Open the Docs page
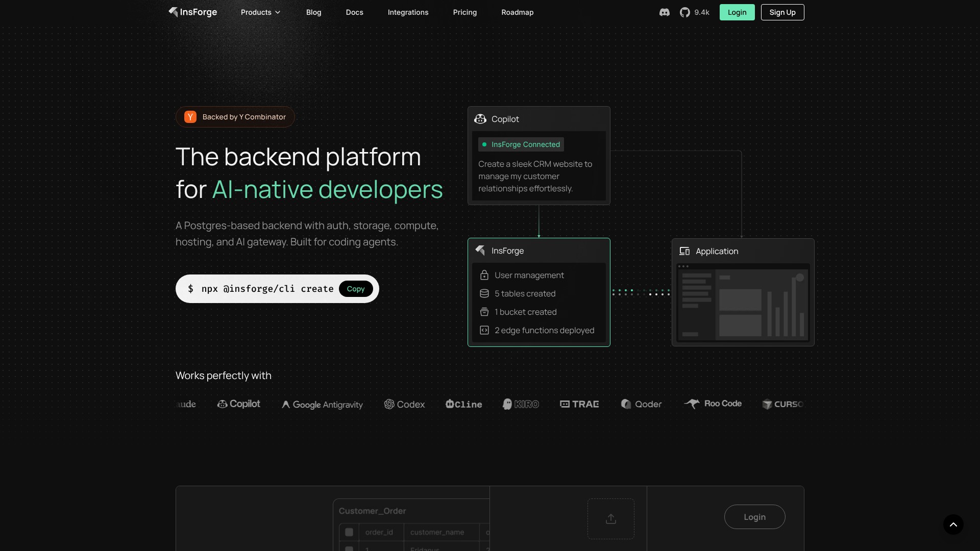This screenshot has height=551, width=980. [x=355, y=12]
